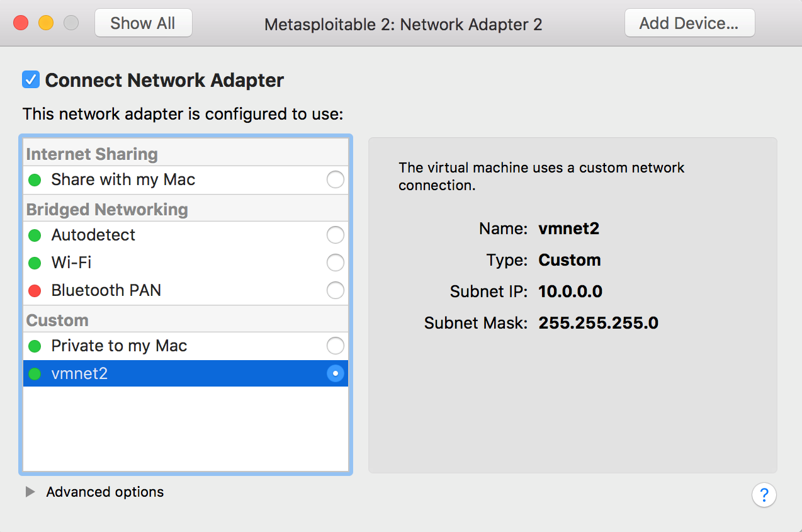Click the Type value Custom in details

coord(570,260)
